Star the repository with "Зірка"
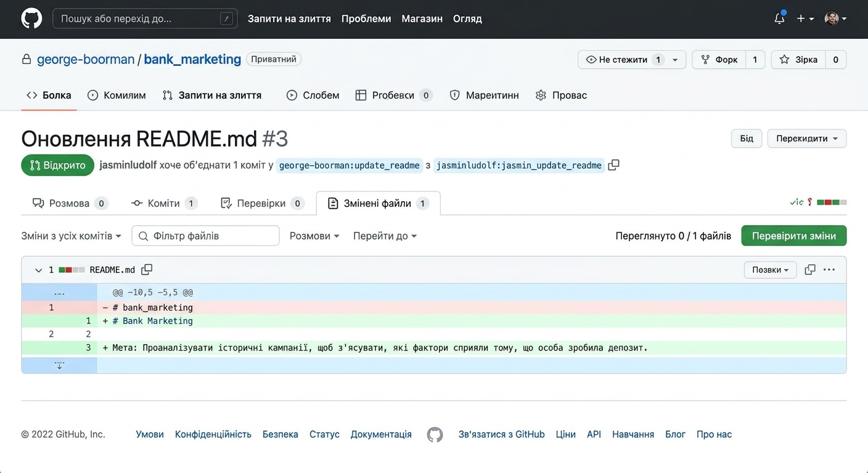Image resolution: width=868 pixels, height=473 pixels. [798, 60]
